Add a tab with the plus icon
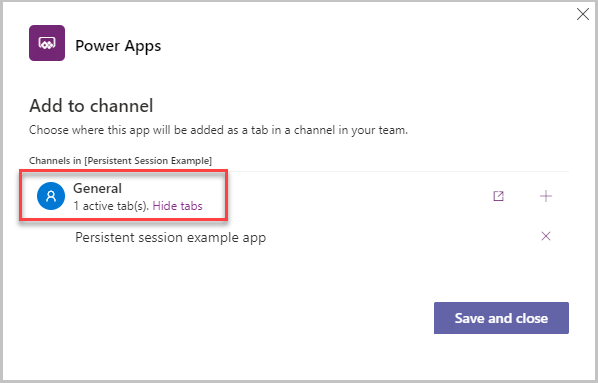Viewport: 598px width, 383px height. (546, 196)
